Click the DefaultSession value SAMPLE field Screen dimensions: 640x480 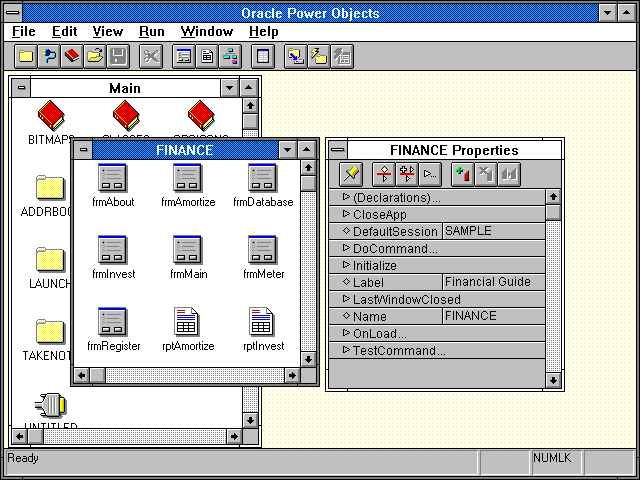pos(493,232)
